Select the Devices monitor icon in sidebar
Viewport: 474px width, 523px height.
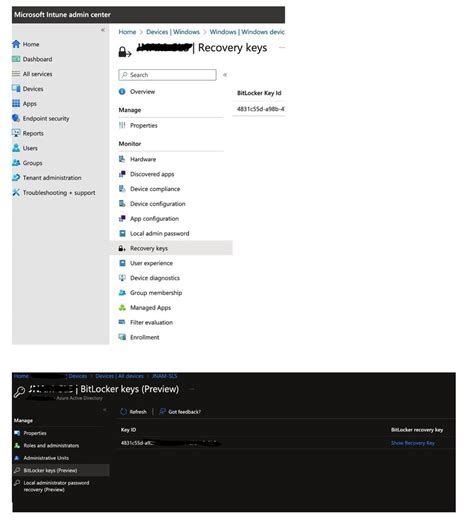coord(16,88)
